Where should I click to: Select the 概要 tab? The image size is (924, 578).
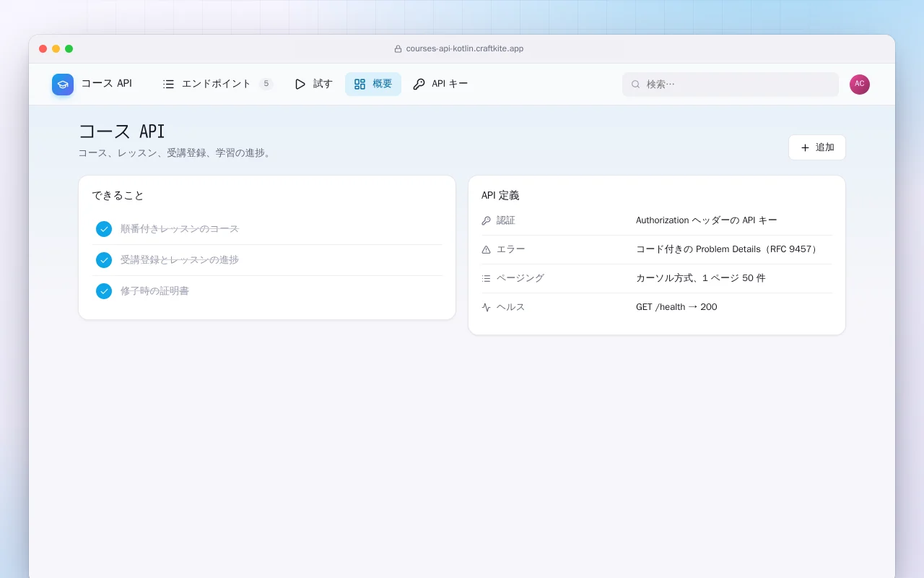click(373, 84)
